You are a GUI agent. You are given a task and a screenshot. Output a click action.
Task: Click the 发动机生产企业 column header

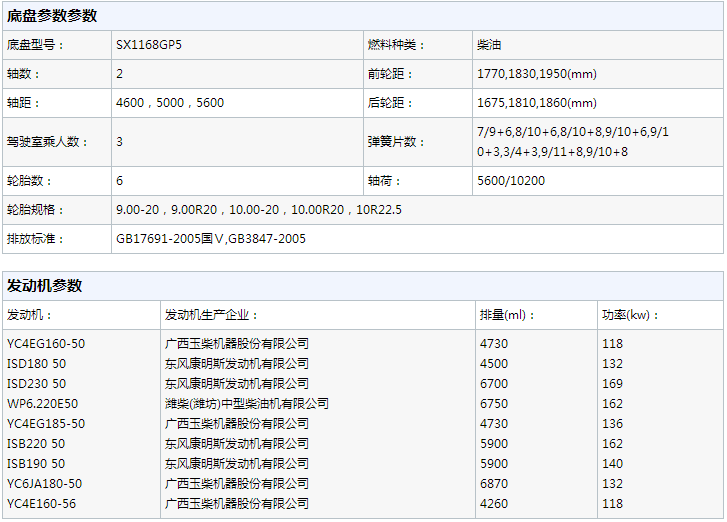point(211,315)
